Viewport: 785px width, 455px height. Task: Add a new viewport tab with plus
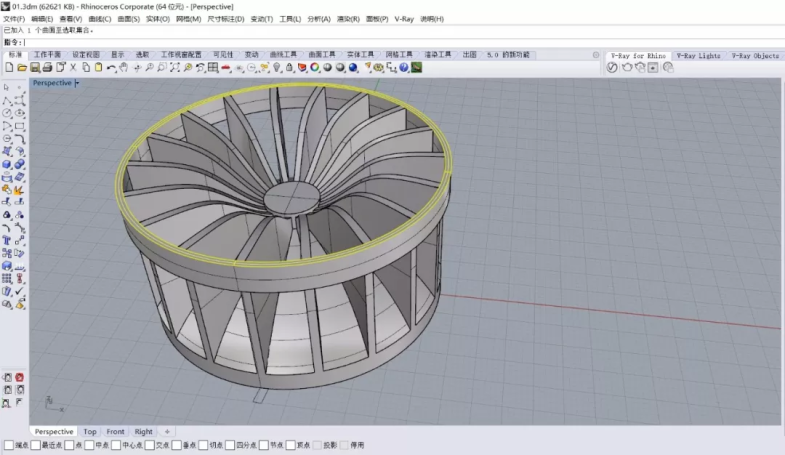pos(167,432)
